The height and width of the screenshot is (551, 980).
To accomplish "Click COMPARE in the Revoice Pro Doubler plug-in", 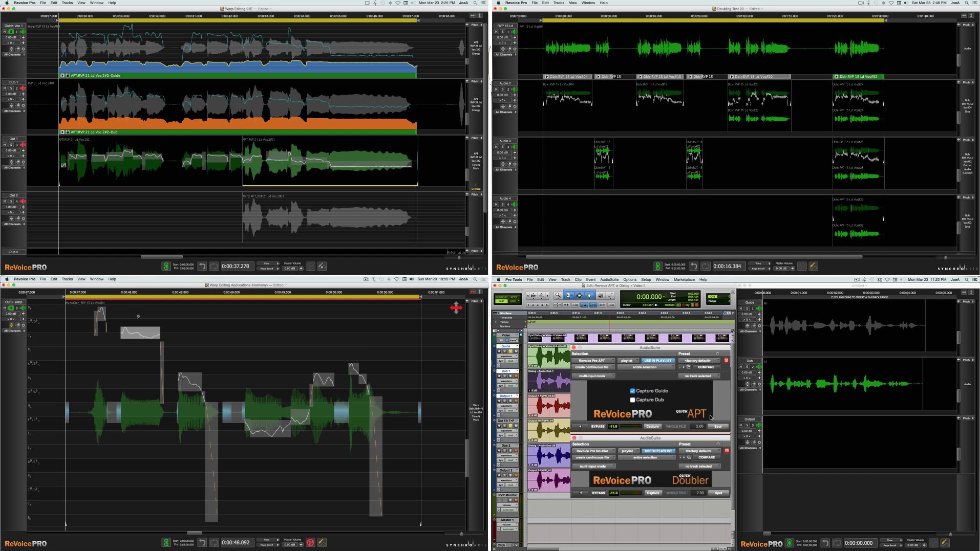I will [x=707, y=457].
